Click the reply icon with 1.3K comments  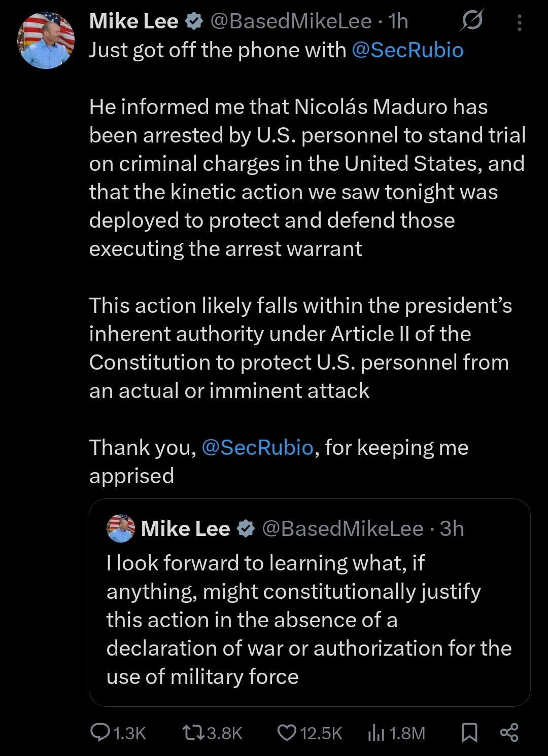coord(98,733)
